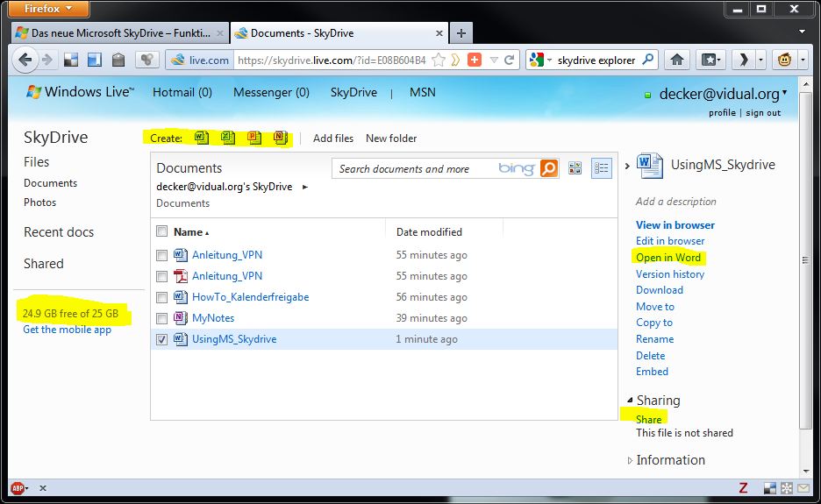821x504 pixels.
Task: Click Version history link
Action: 669,273
